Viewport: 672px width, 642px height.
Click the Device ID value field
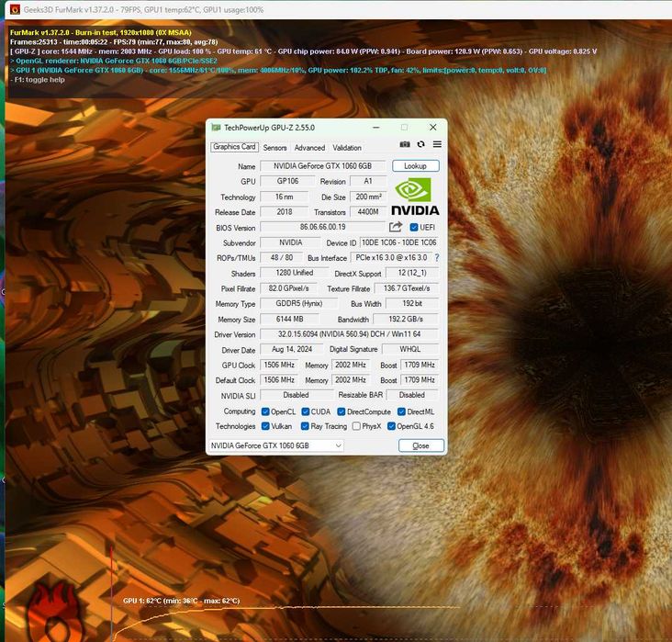point(399,242)
